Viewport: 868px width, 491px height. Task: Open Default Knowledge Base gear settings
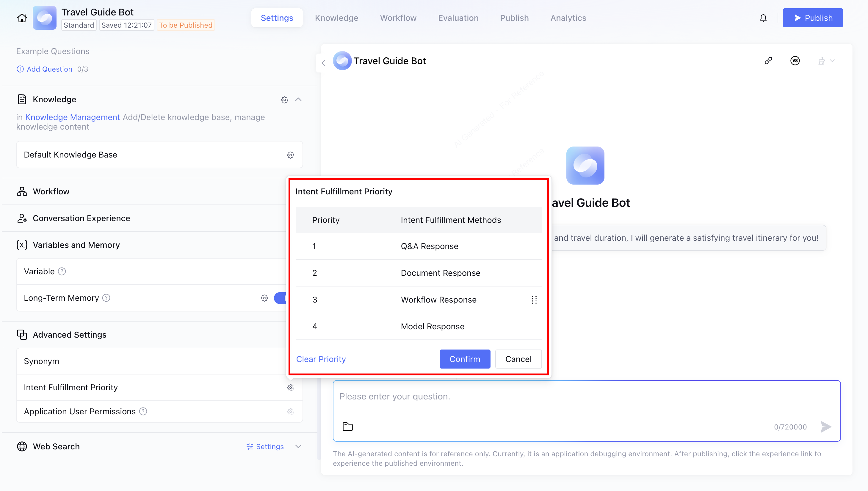290,155
